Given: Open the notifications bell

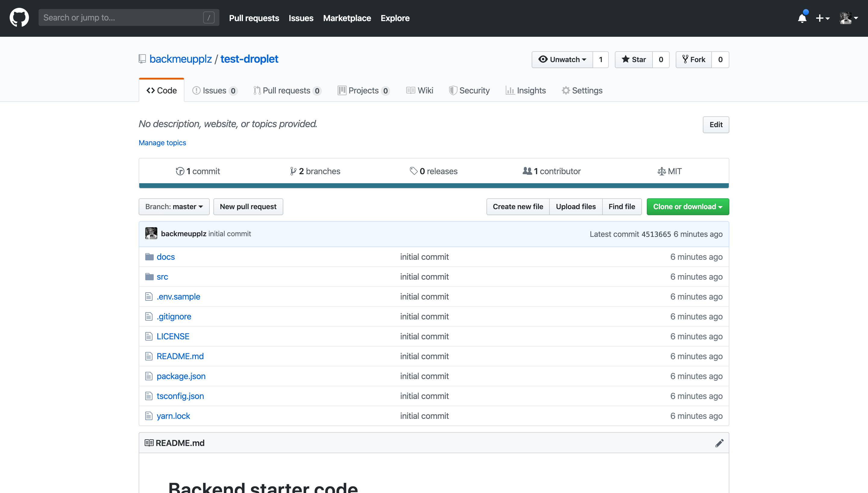Looking at the screenshot, I should coord(802,17).
